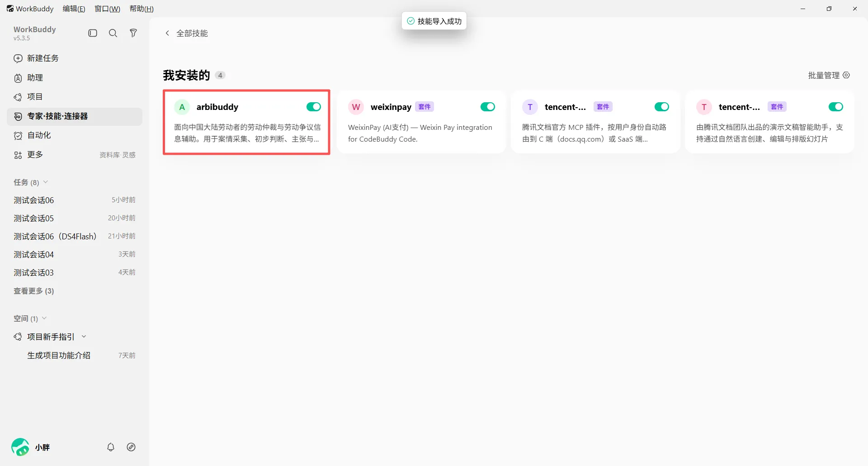
Task: Click the 自动化 icon
Action: pyautogui.click(x=18, y=135)
